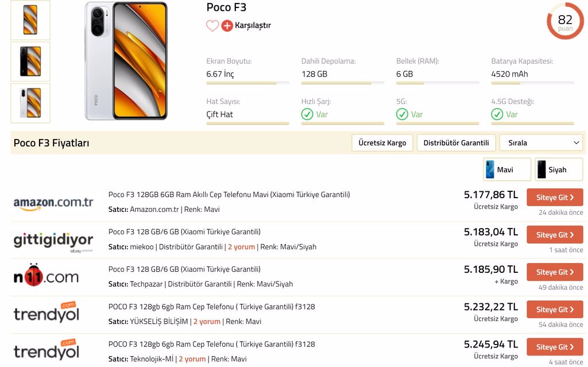Click the price '5.245,94 TL'

491,345
